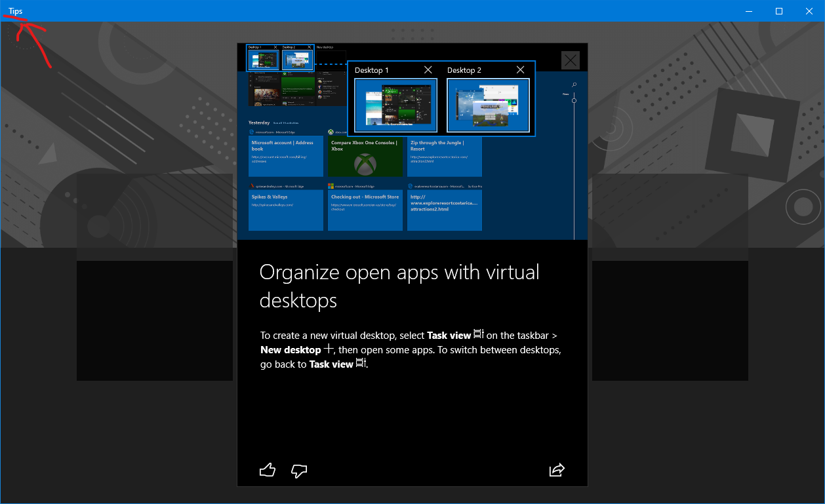Click 'Compare Xbox One Consoles | Xbox' card
Image resolution: width=825 pixels, height=504 pixels.
click(365, 156)
